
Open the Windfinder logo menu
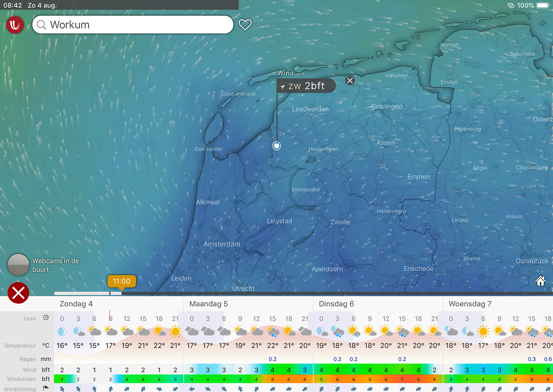pyautogui.click(x=15, y=25)
